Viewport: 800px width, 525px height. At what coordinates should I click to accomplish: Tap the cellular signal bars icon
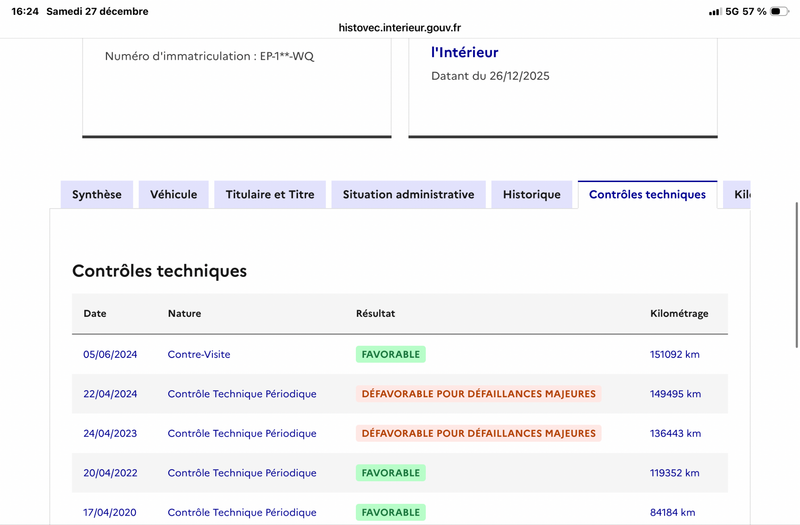[x=715, y=11]
